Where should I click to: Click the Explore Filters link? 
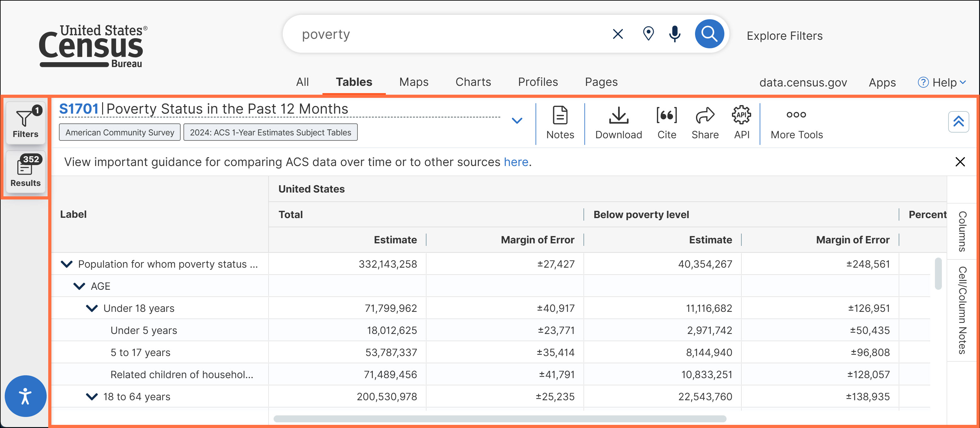[x=784, y=36]
